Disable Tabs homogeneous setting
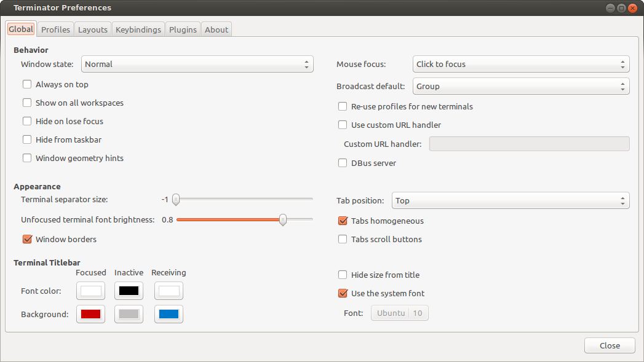 pos(343,221)
